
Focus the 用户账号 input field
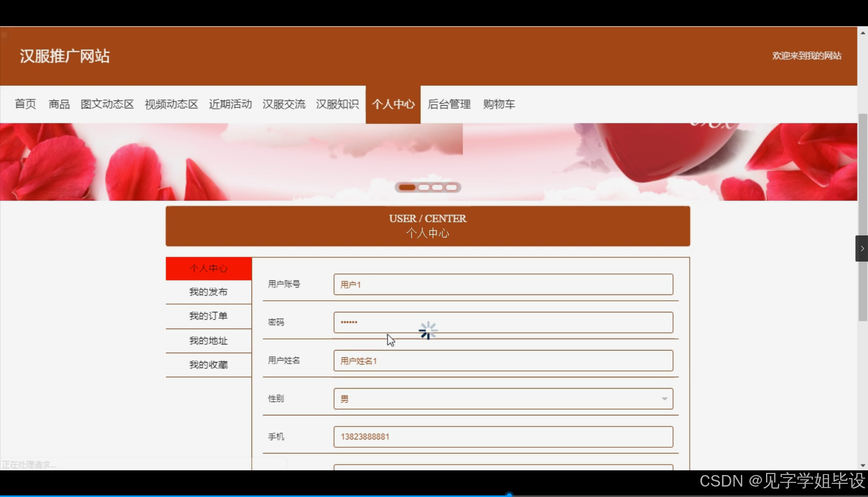pos(503,285)
